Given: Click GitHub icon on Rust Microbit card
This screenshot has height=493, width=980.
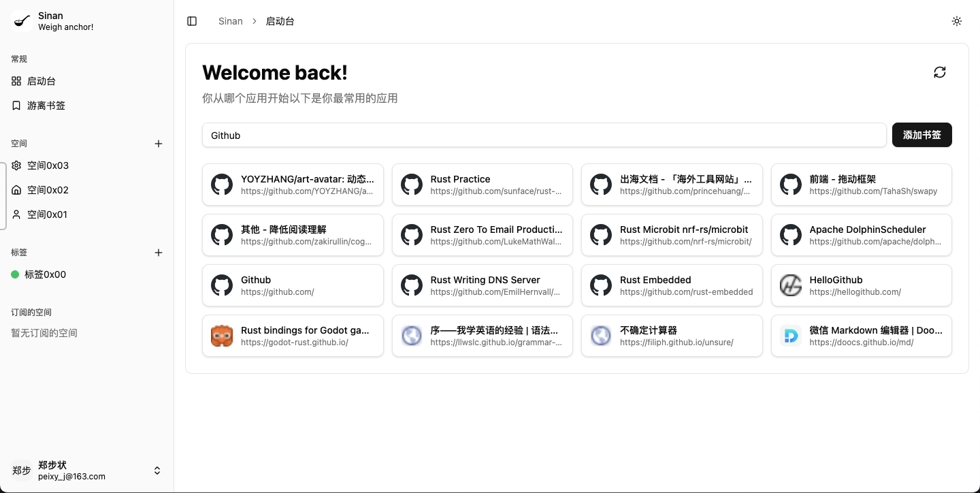Looking at the screenshot, I should click(x=601, y=235).
